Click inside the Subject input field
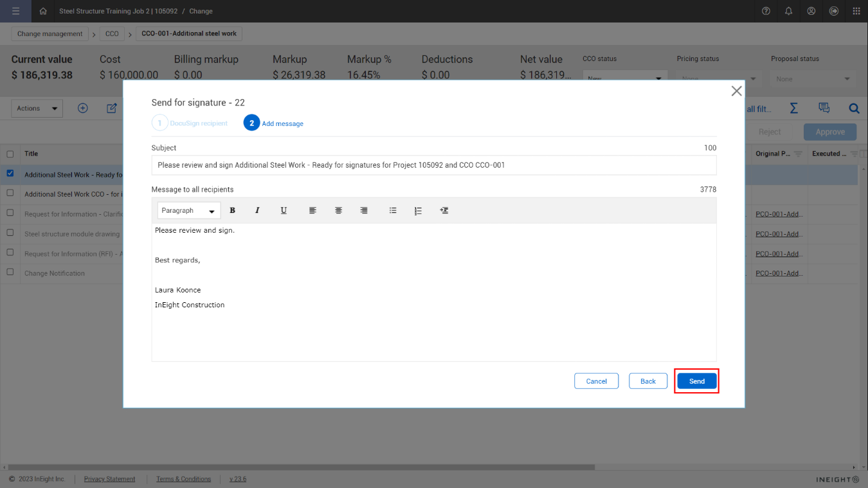 (434, 165)
